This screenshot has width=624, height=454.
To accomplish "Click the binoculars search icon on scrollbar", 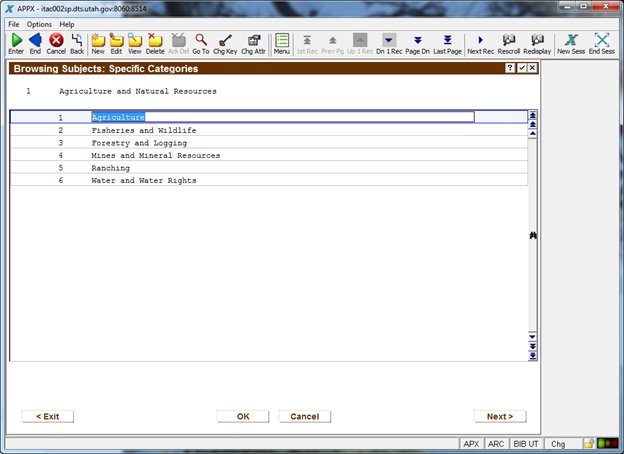I will pyautogui.click(x=533, y=236).
